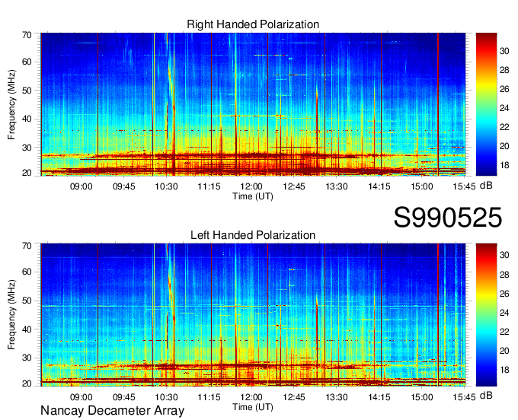Click the 15:00 tick label on lower plot

pyautogui.click(x=422, y=397)
